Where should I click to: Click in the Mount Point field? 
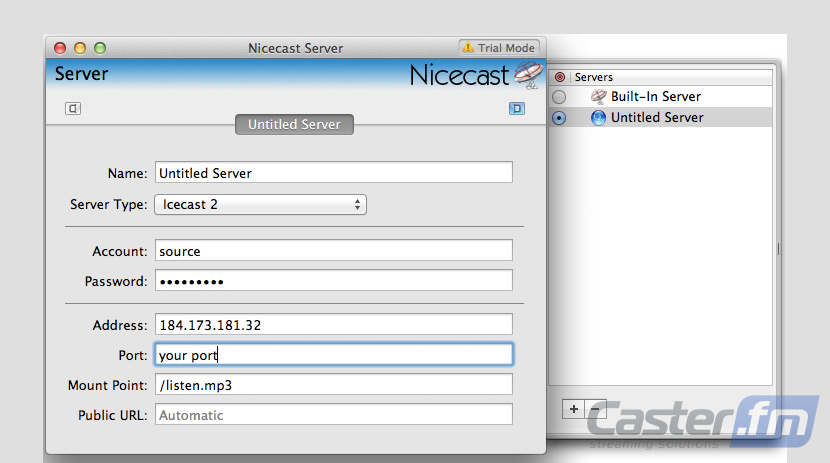point(333,385)
